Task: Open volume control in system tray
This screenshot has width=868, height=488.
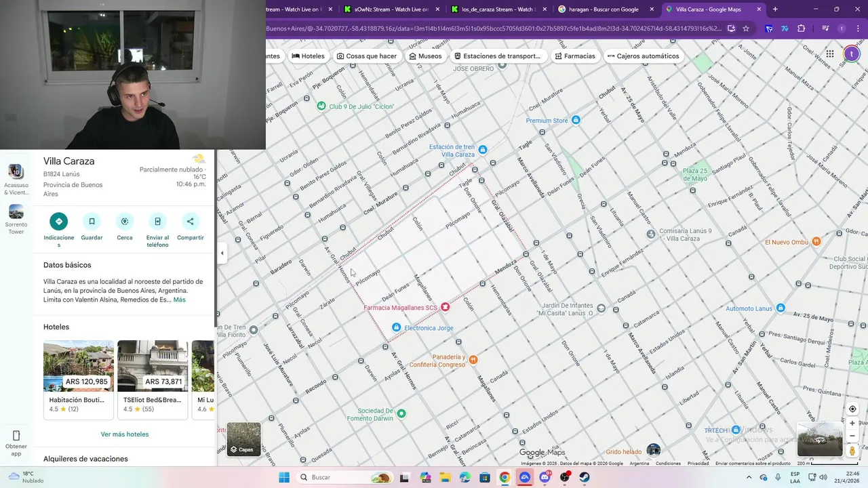Action: point(823,477)
